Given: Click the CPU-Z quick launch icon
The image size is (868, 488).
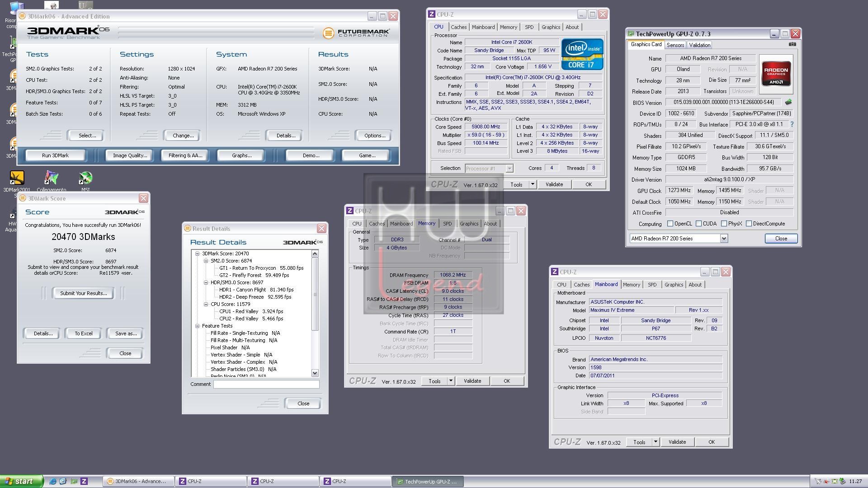Looking at the screenshot, I should click(x=84, y=481).
